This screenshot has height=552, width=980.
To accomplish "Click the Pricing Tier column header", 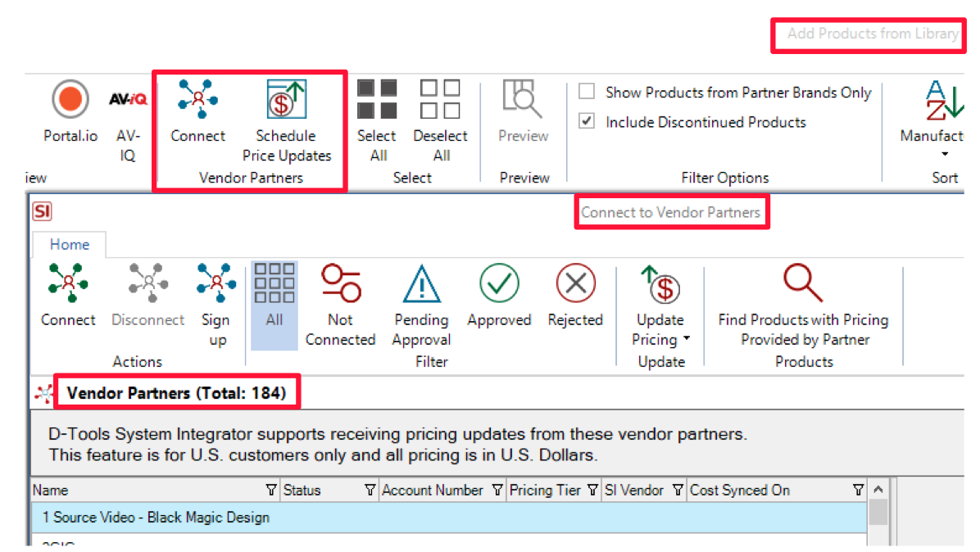I will tap(553, 491).
